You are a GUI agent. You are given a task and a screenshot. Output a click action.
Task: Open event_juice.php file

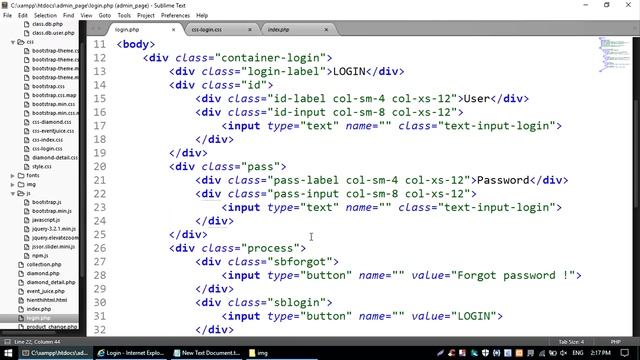pos(45,291)
